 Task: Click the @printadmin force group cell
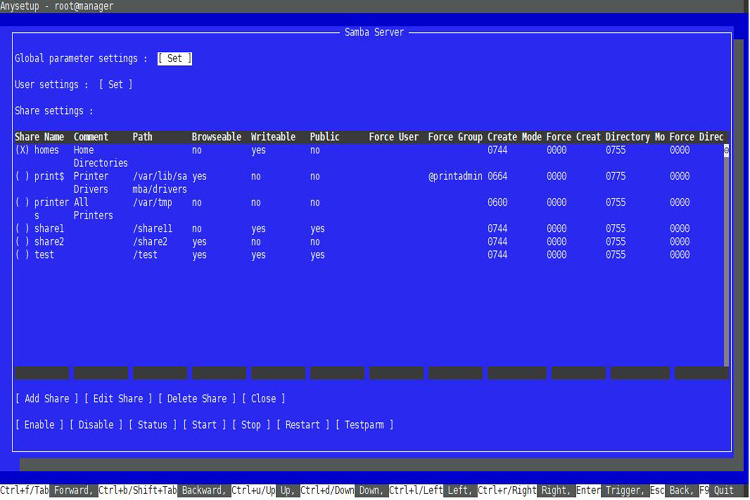click(455, 176)
